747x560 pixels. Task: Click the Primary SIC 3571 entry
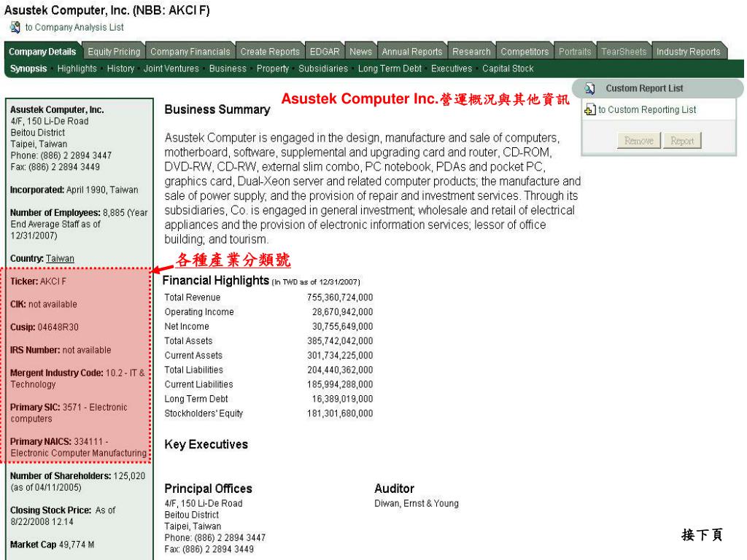click(69, 413)
